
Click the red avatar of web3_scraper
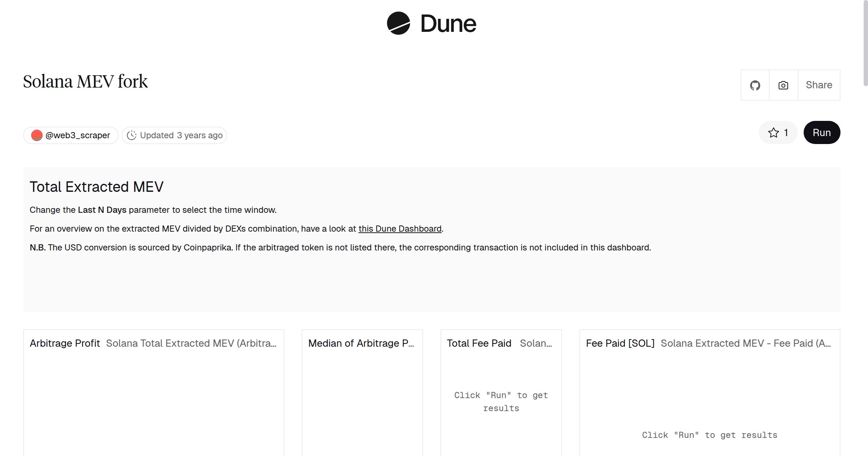coord(37,135)
